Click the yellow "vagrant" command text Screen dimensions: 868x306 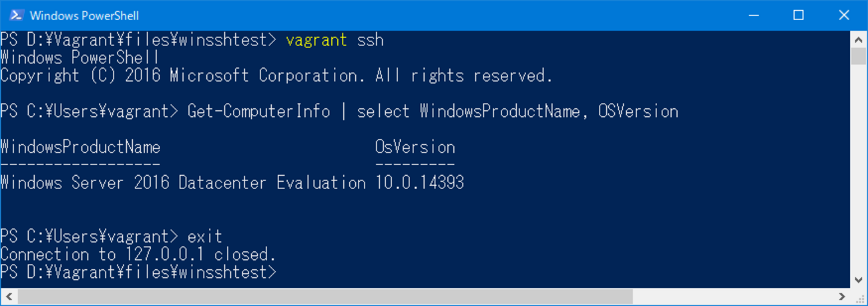point(316,40)
